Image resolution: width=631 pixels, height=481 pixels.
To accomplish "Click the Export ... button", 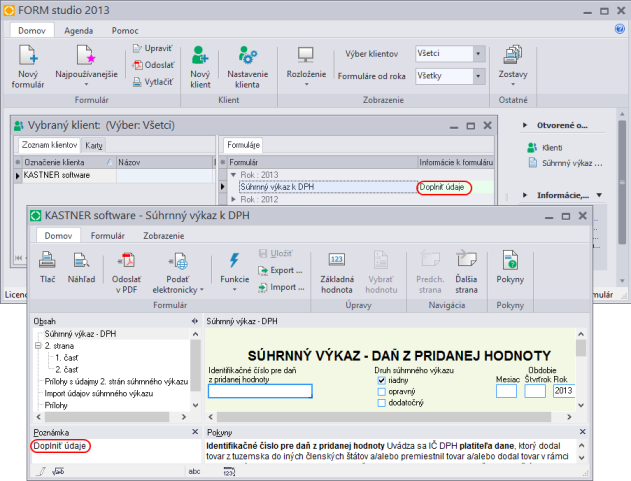I will click(280, 270).
